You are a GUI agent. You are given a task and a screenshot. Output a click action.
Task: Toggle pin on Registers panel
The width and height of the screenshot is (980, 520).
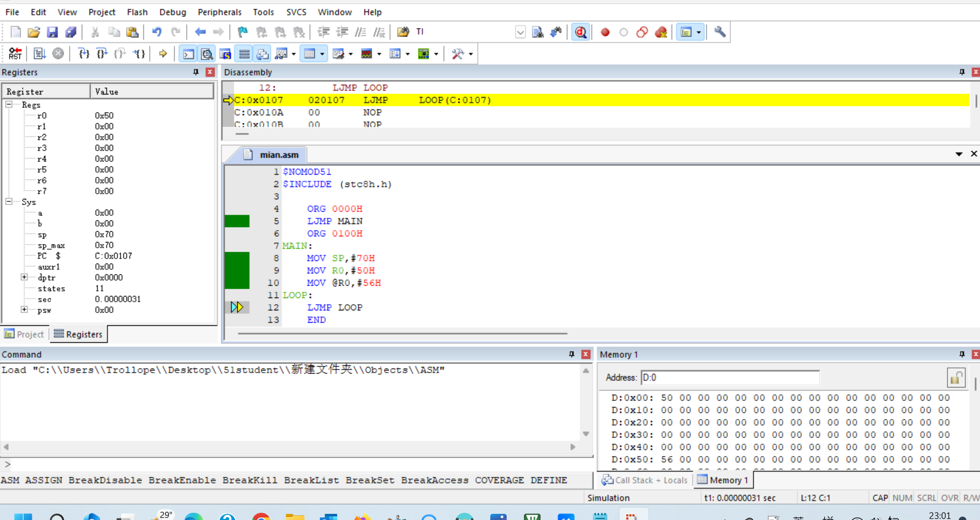pyautogui.click(x=196, y=72)
